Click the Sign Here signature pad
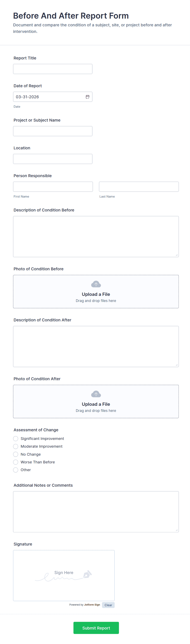The image size is (190, 644). [x=64, y=575]
